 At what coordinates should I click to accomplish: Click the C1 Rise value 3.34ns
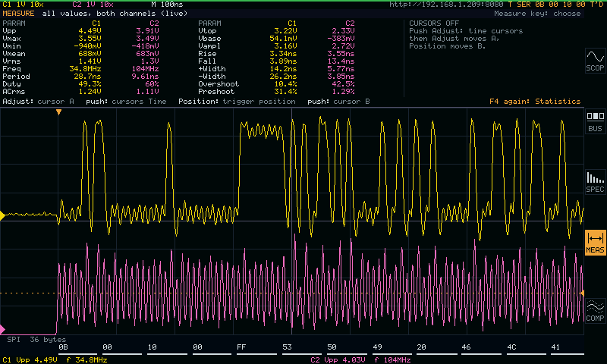click(283, 54)
